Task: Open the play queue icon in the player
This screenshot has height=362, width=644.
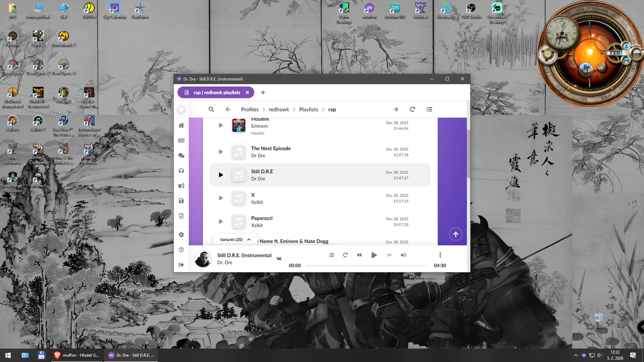Action: 332,255
